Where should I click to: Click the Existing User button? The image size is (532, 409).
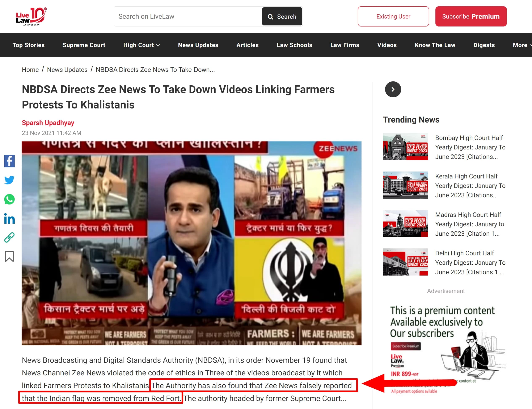pyautogui.click(x=393, y=16)
